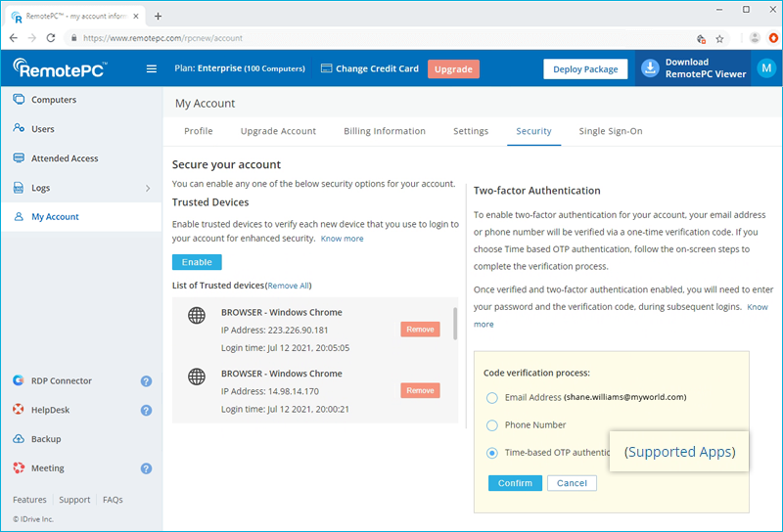Open Attended Access sidebar item

[x=82, y=158]
